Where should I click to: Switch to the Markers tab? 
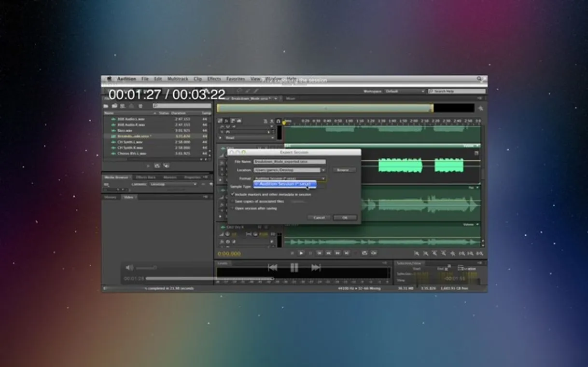[x=170, y=177]
